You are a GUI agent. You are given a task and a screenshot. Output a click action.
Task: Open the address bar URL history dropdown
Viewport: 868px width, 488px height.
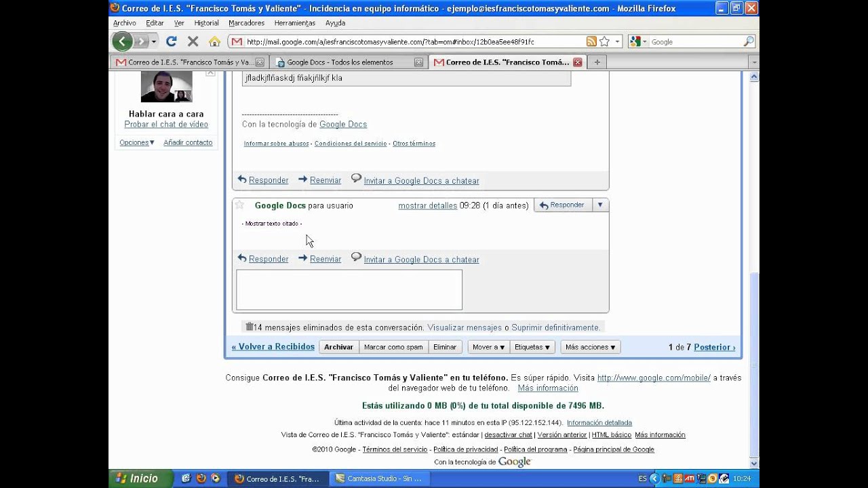tap(617, 41)
